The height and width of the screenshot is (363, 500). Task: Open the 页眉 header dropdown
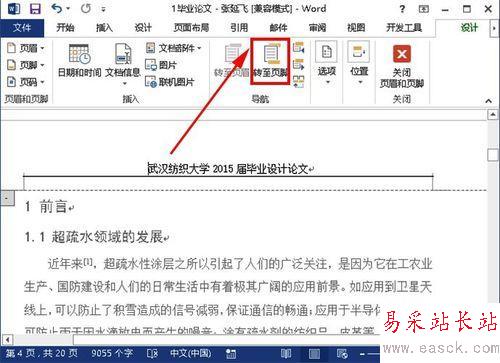[26, 48]
